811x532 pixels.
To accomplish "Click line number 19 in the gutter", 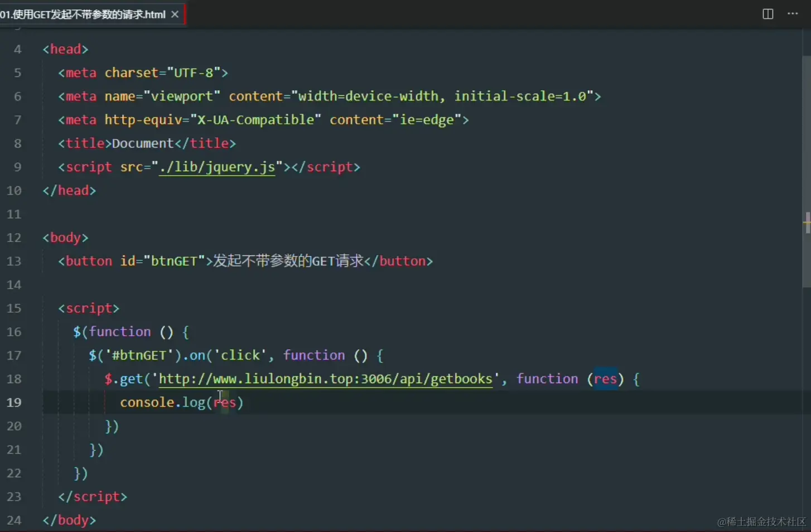I will click(x=14, y=403).
